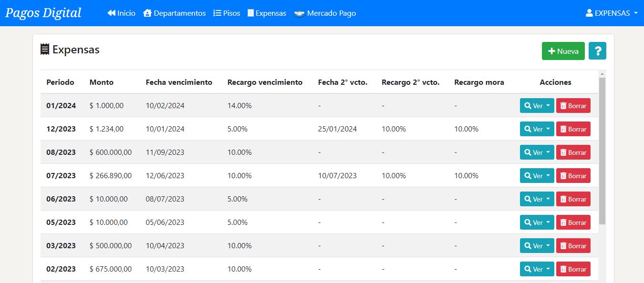Screen dimensions: 644x283
Task: Navigate to Pisos section
Action: click(227, 13)
